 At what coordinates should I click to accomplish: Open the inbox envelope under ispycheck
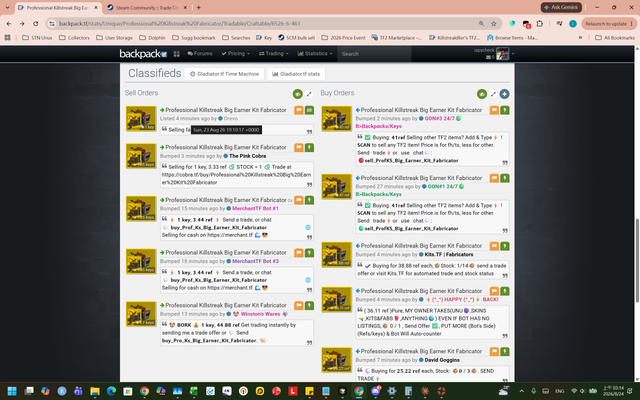pyautogui.click(x=488, y=58)
